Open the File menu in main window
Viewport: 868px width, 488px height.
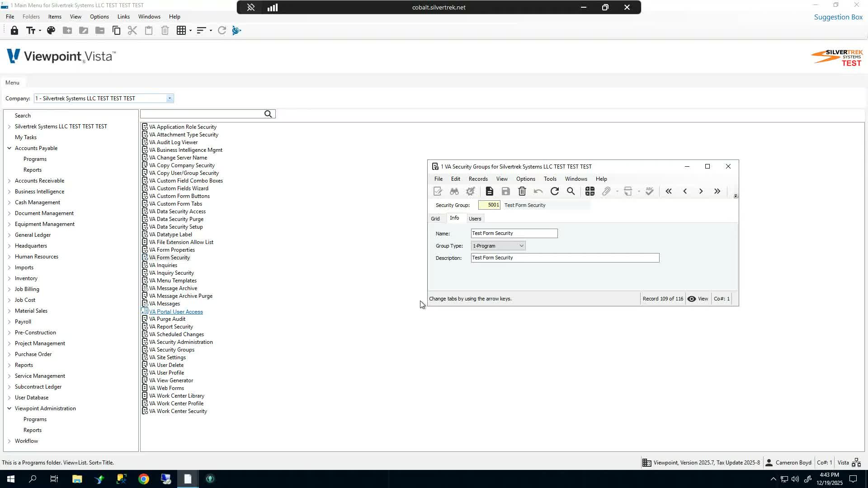(10, 17)
